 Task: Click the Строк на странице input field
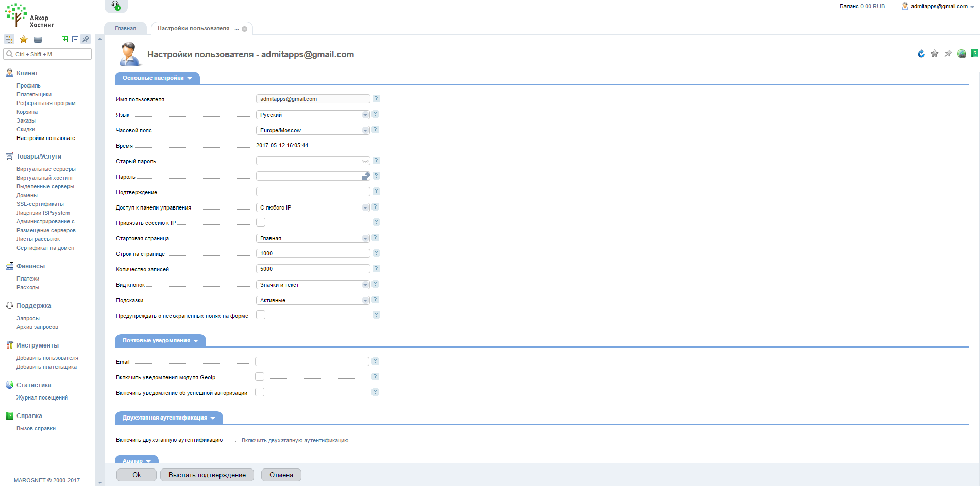pyautogui.click(x=313, y=253)
